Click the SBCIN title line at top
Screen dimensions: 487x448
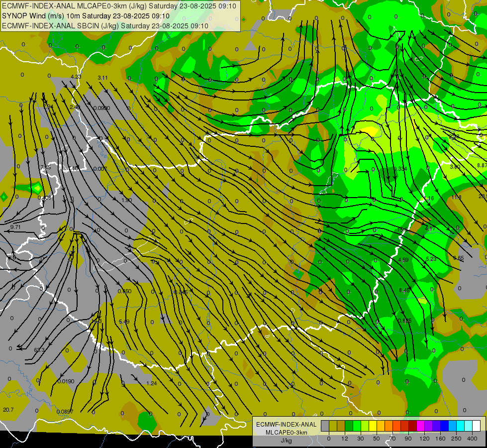pyautogui.click(x=105, y=26)
